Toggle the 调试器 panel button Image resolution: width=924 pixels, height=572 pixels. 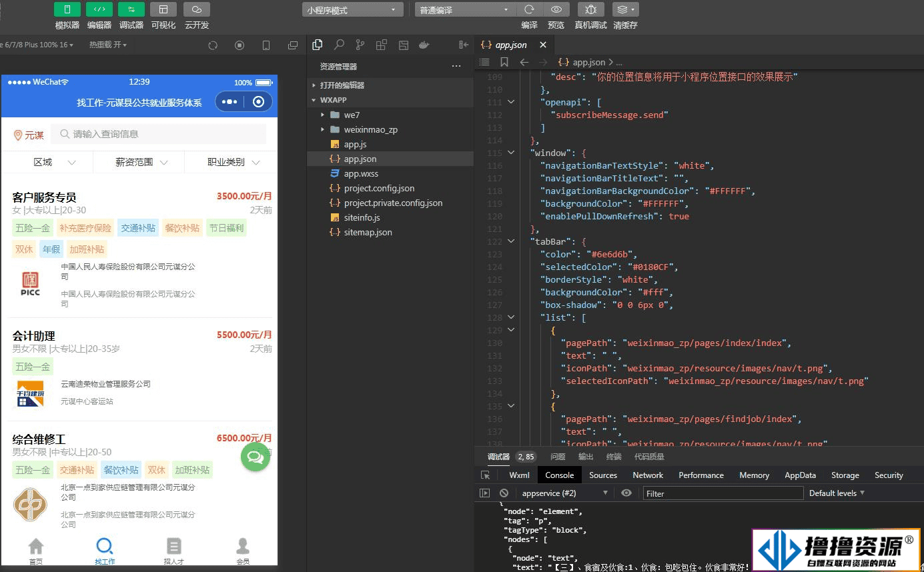pos(131,9)
